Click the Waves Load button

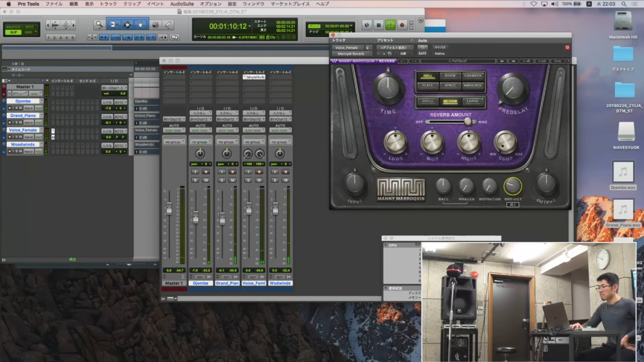[542, 61]
